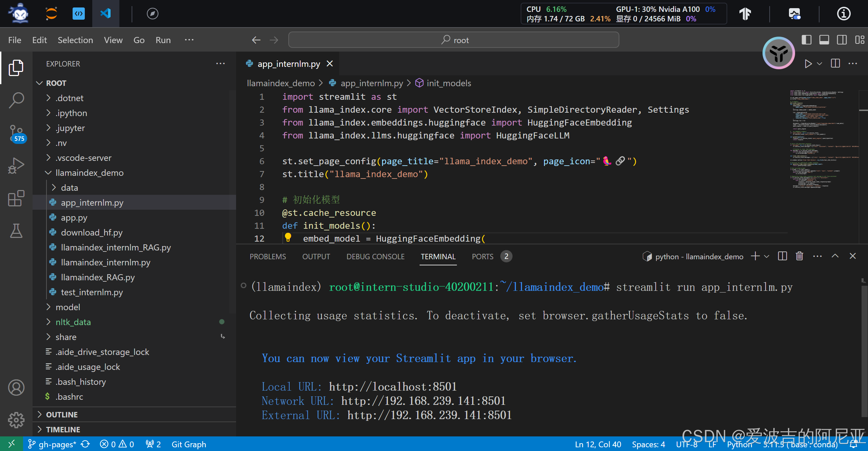Click Git Graph in status bar

pyautogui.click(x=189, y=444)
